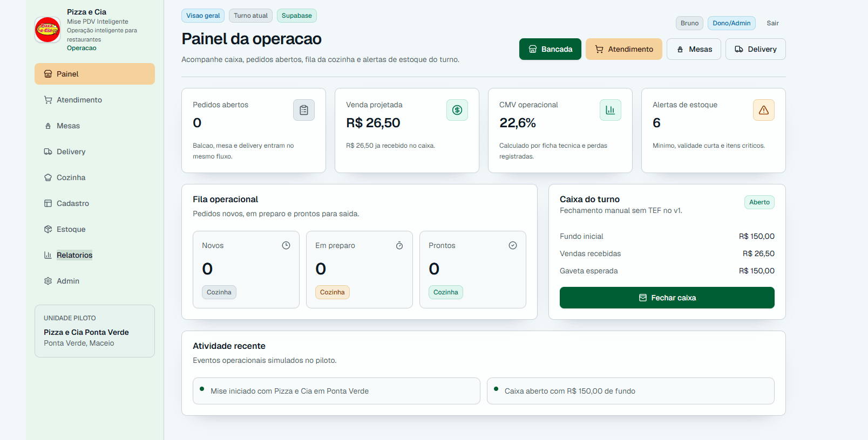
Task: Click the truck icon in Delivery top button
Action: click(739, 49)
